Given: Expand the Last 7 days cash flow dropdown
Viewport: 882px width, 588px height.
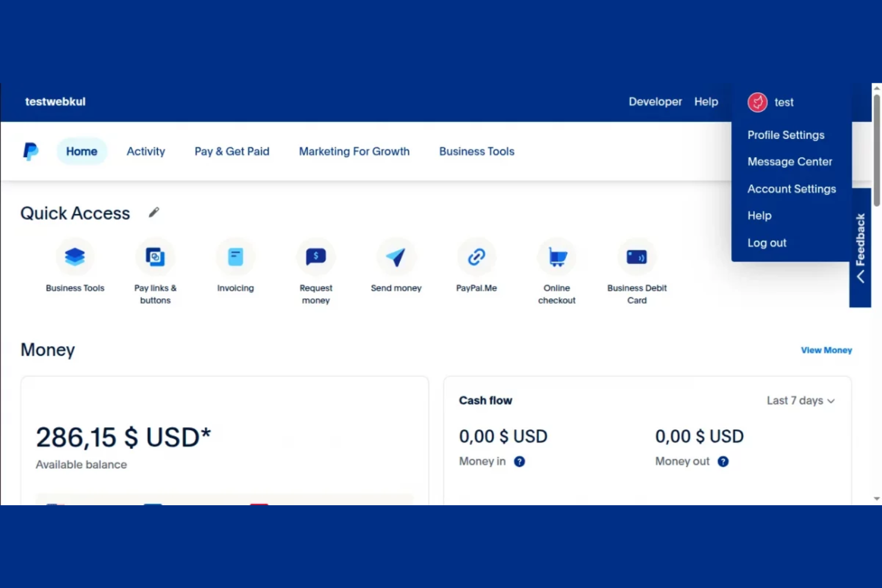Looking at the screenshot, I should point(800,400).
